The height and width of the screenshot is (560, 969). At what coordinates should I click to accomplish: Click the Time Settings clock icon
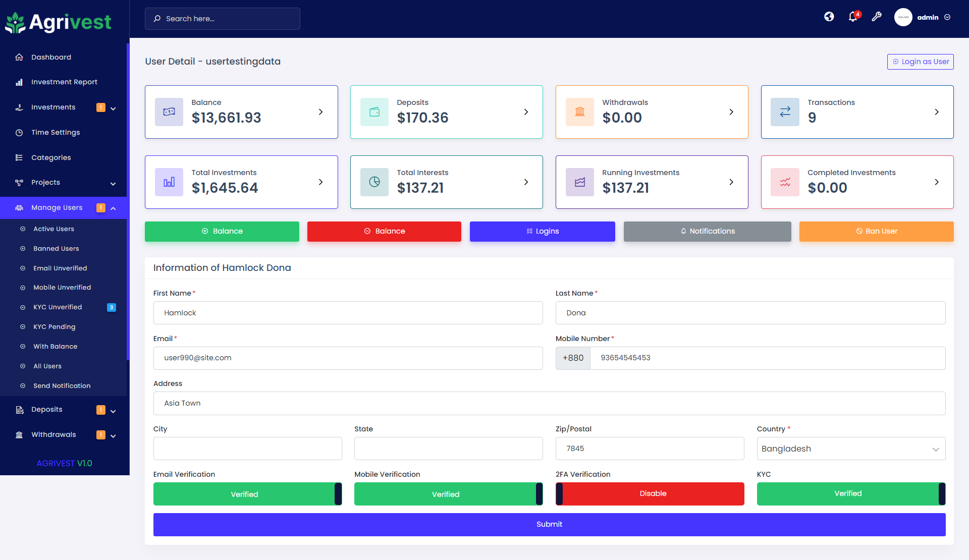click(x=19, y=132)
